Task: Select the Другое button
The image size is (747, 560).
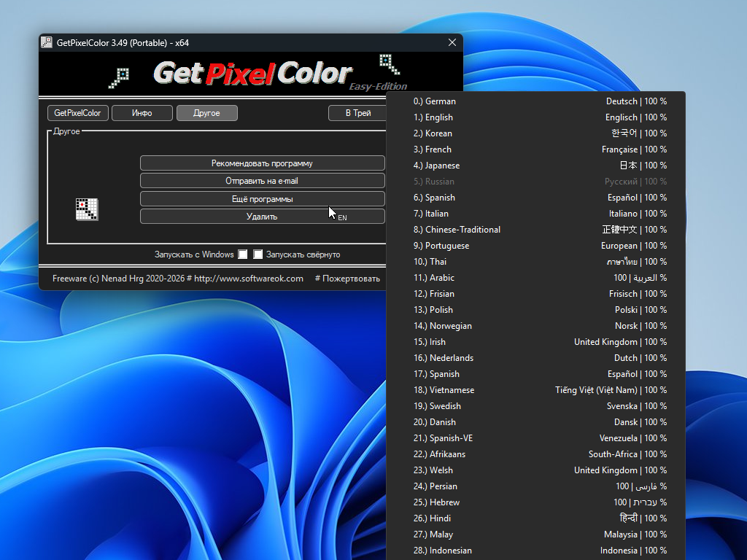Action: click(206, 113)
